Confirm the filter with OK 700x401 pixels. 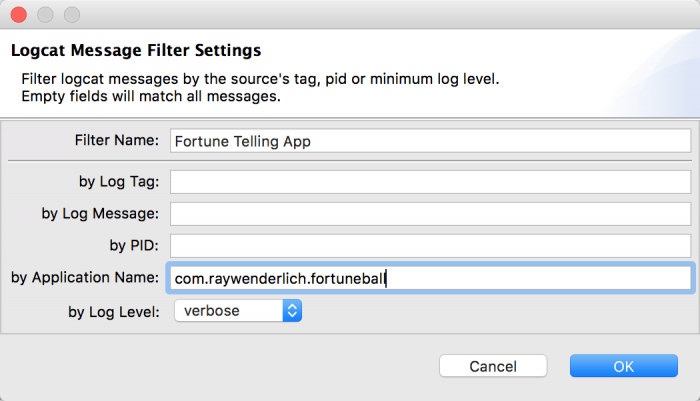624,366
